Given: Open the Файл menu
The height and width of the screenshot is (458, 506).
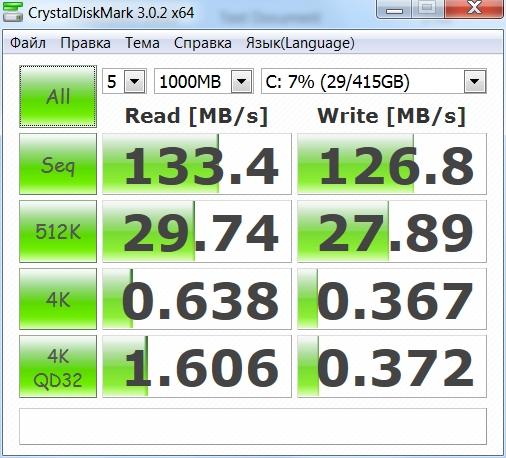Looking at the screenshot, I should point(28,43).
